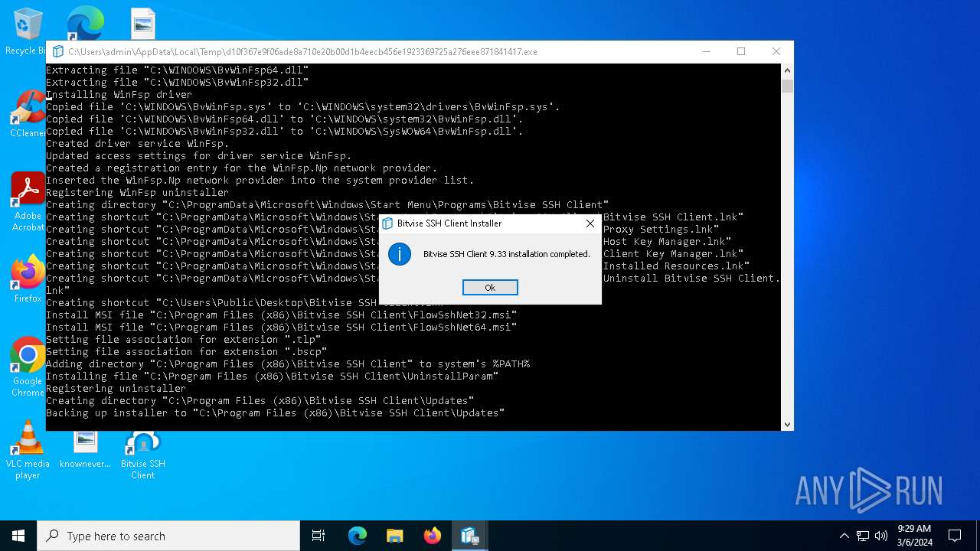This screenshot has width=980, height=551.
Task: Click 'Backing up installer to' console line
Action: [x=275, y=413]
